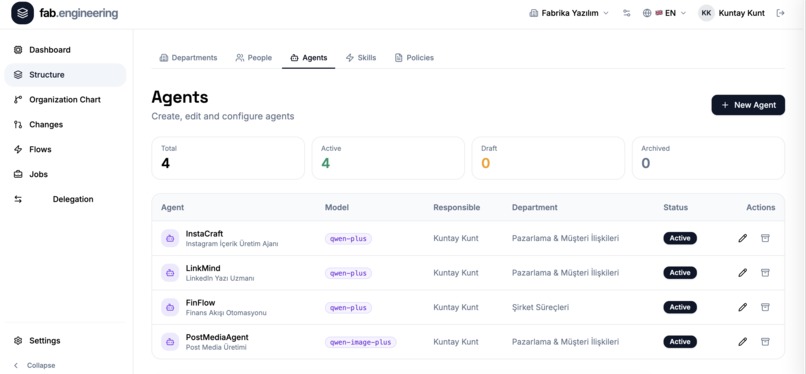This screenshot has width=806, height=374.
Task: Click the Changes sidebar icon
Action: [x=18, y=124]
